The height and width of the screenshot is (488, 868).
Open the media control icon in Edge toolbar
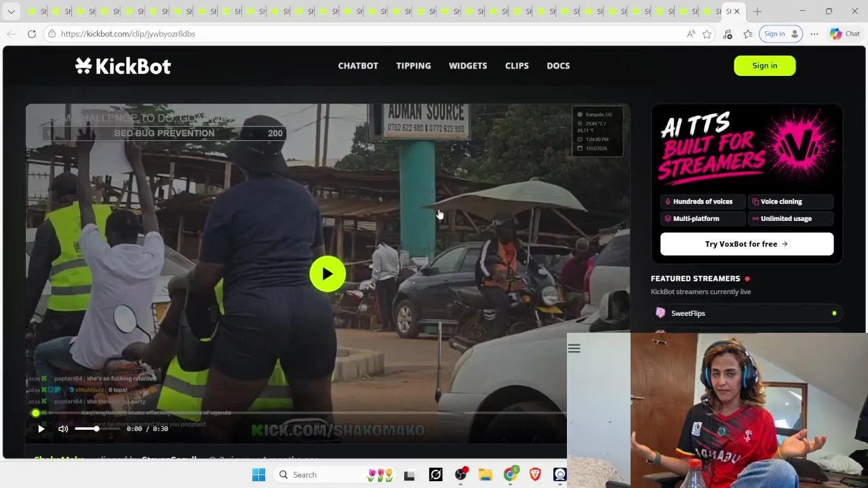[x=728, y=34]
